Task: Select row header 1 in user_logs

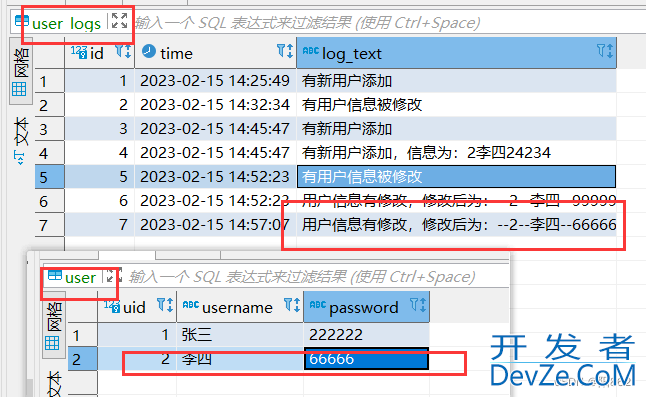Action: click(x=49, y=81)
